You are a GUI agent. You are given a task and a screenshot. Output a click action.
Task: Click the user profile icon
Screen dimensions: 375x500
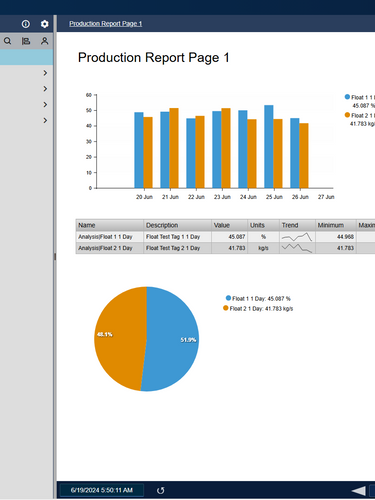[x=44, y=41]
